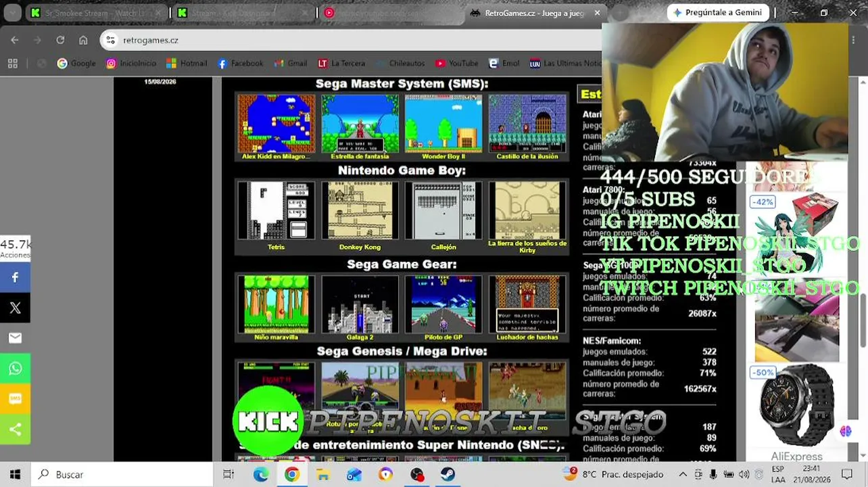Open the smartwatch AliExpress ad
The image size is (868, 487).
796,404
